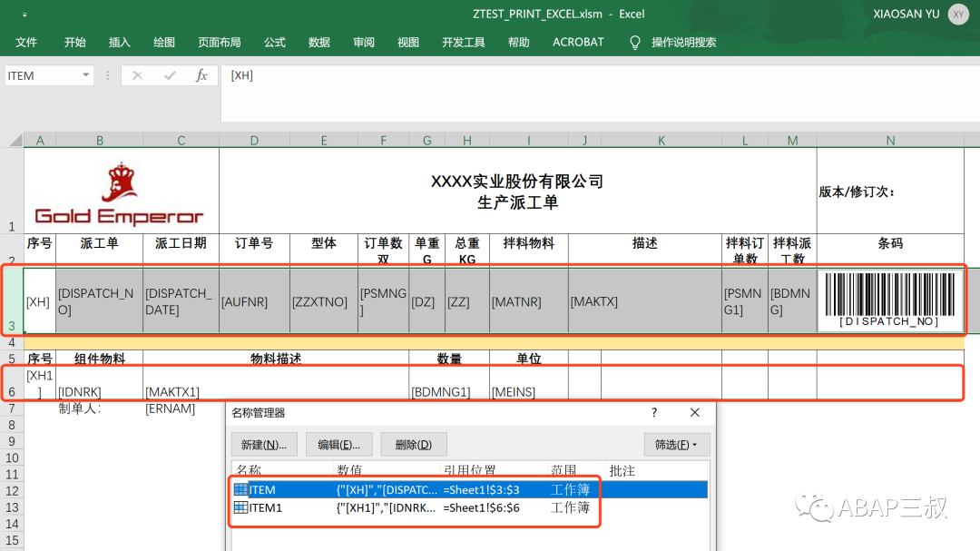This screenshot has height=551, width=980.
Task: Click the table icon beside ITEM1
Action: pos(240,507)
